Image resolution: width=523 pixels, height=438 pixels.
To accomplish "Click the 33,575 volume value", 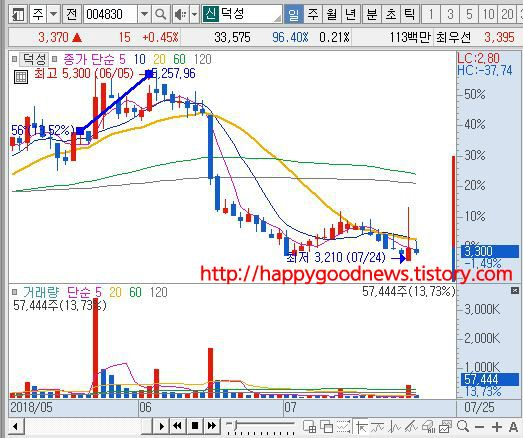I will tap(232, 37).
